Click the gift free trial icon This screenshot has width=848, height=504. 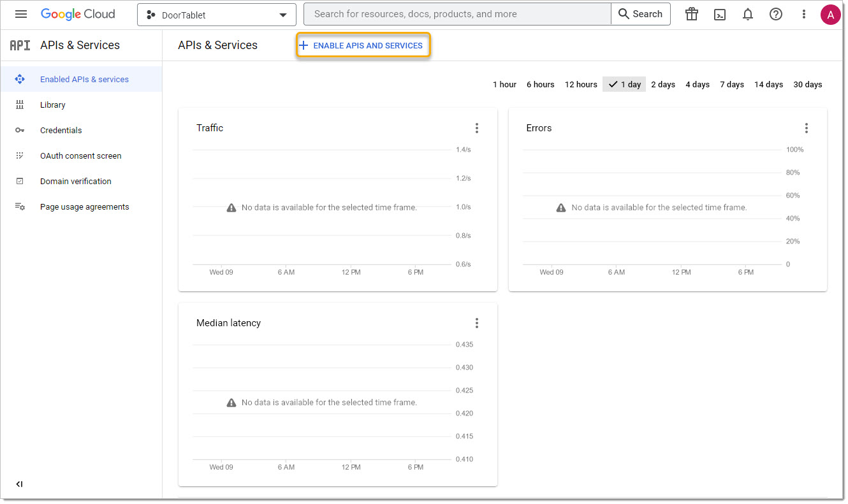tap(692, 14)
